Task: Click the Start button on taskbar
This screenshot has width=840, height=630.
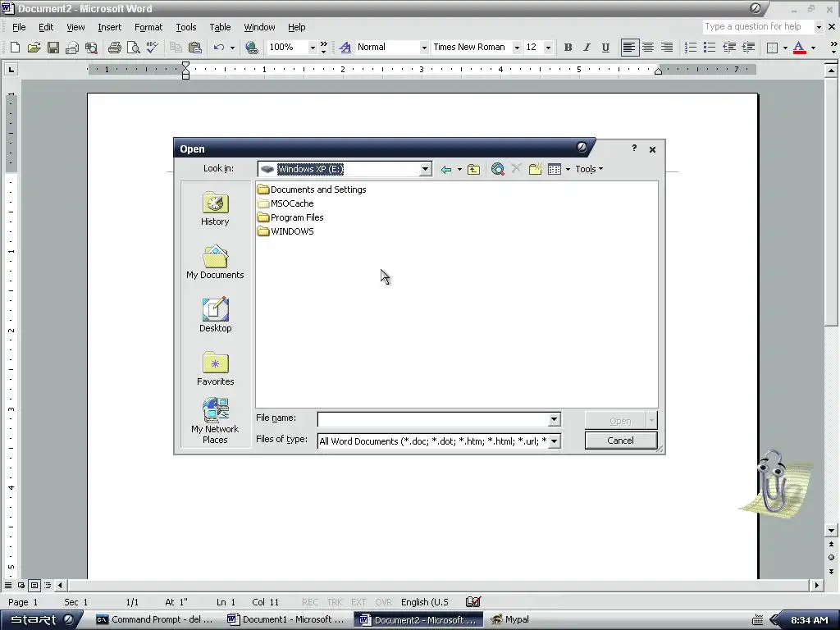Action: click(40, 620)
